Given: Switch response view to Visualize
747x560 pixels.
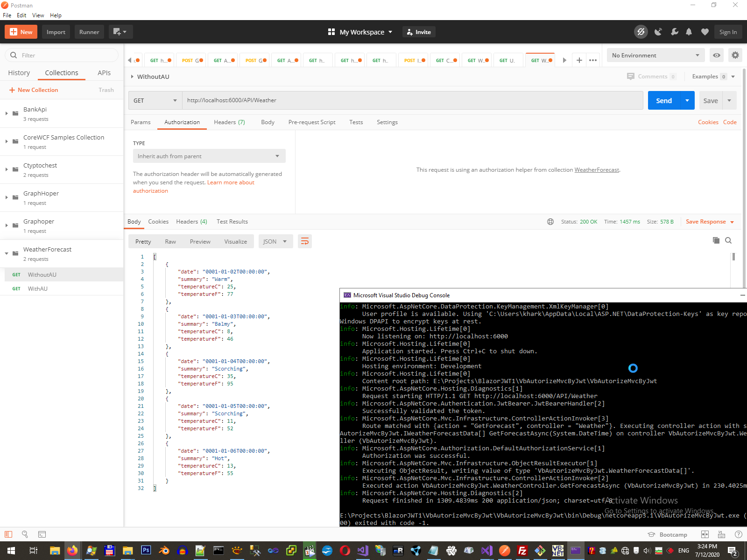Looking at the screenshot, I should (236, 241).
